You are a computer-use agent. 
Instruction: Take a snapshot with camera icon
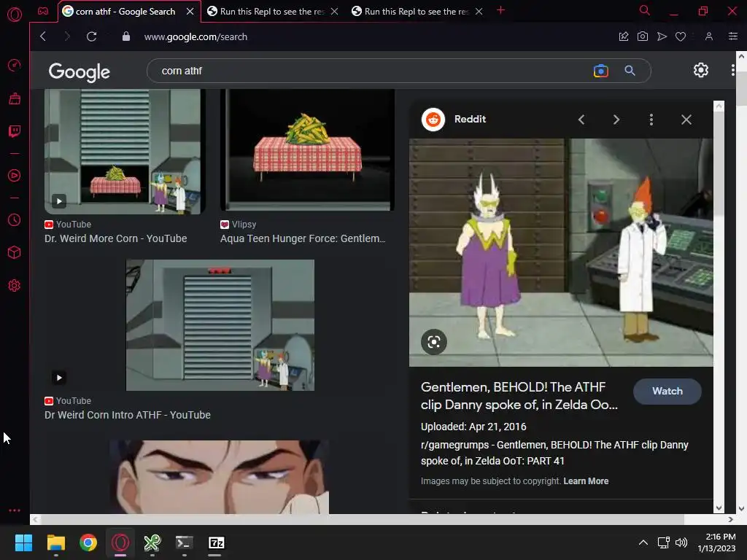coord(643,36)
